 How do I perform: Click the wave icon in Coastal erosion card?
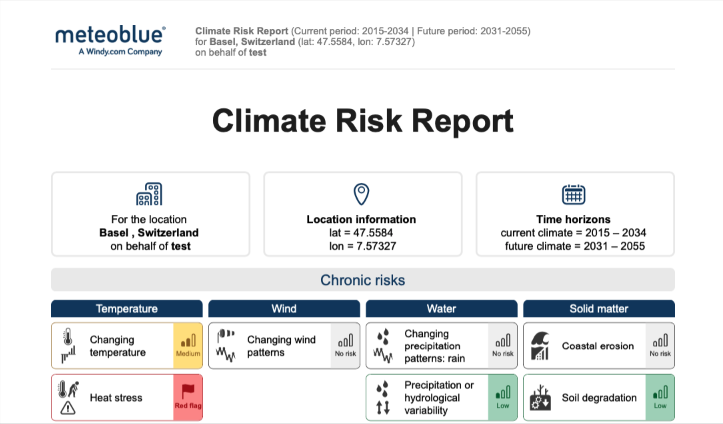click(540, 346)
